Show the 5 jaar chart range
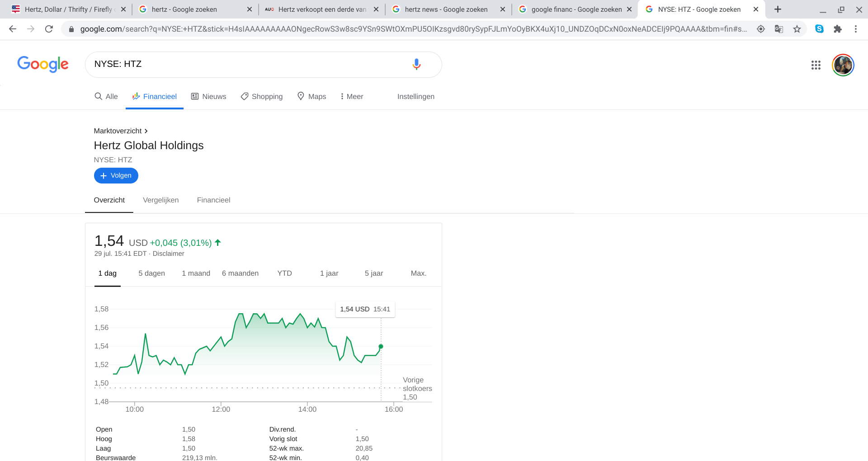 (x=373, y=273)
